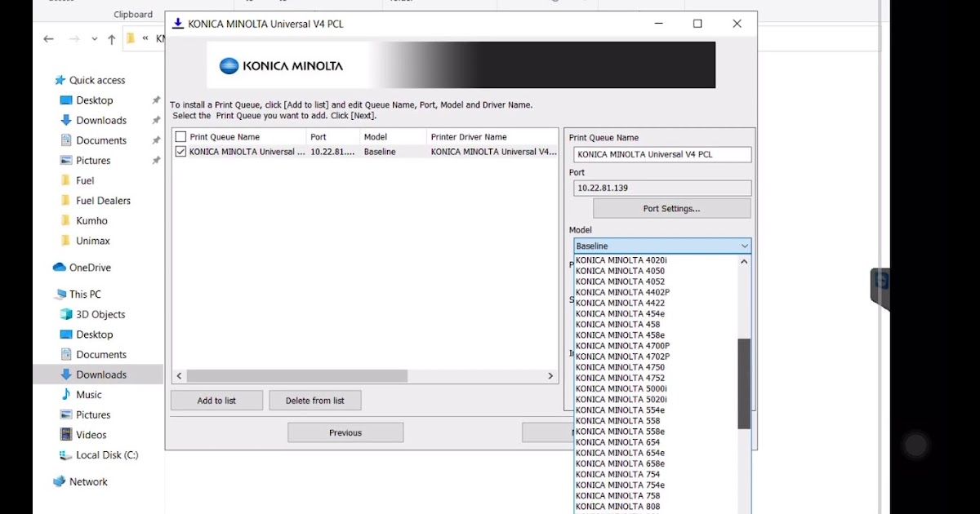
Task: Open the recent locations chevron in Explorer
Action: 95,38
